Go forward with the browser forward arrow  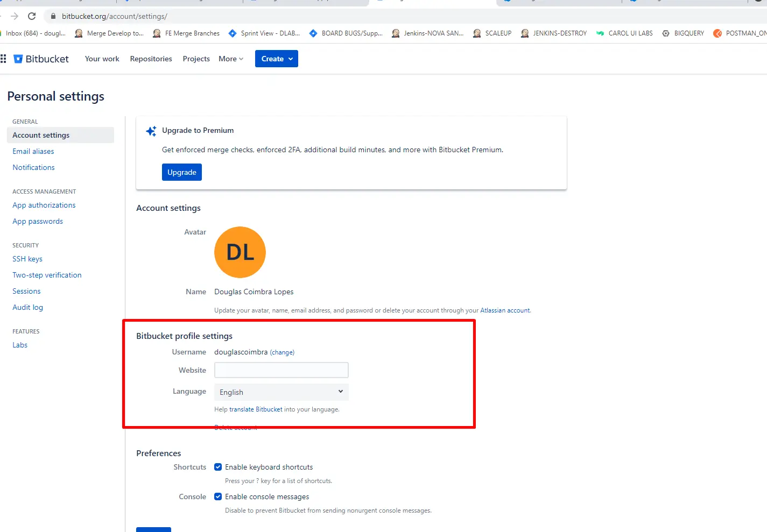click(15, 16)
